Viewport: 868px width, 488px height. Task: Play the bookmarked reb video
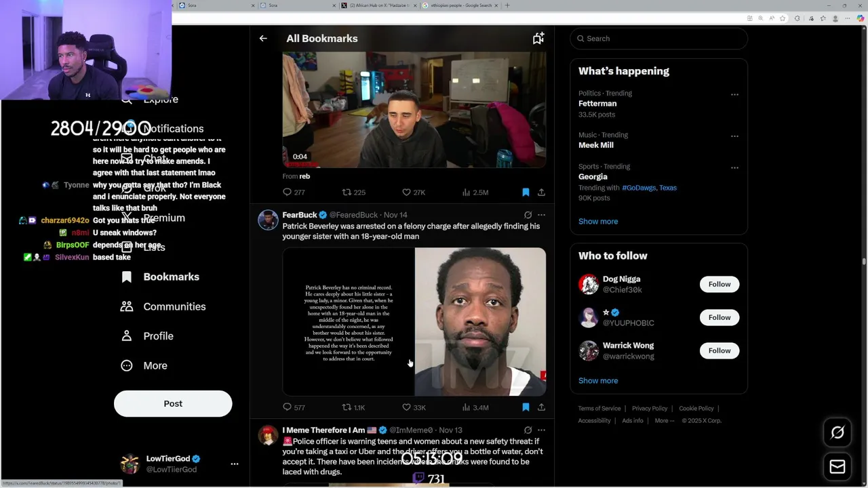(x=414, y=110)
